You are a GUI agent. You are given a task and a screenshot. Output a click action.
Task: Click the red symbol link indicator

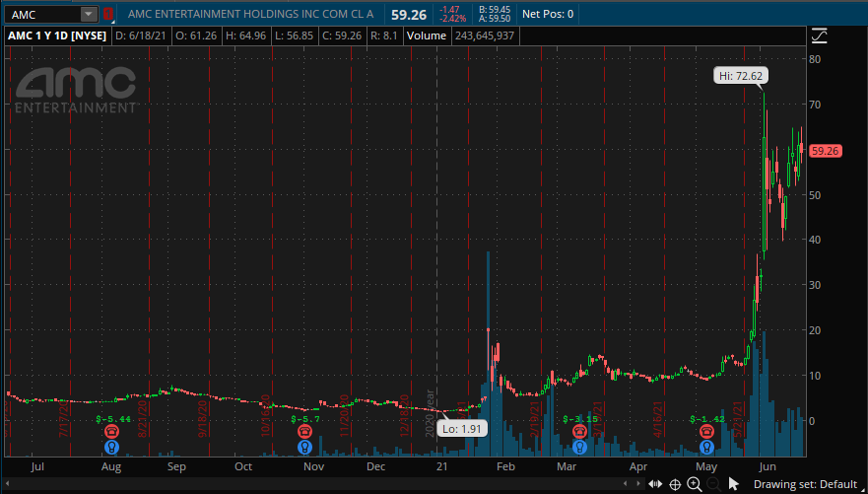pyautogui.click(x=107, y=14)
